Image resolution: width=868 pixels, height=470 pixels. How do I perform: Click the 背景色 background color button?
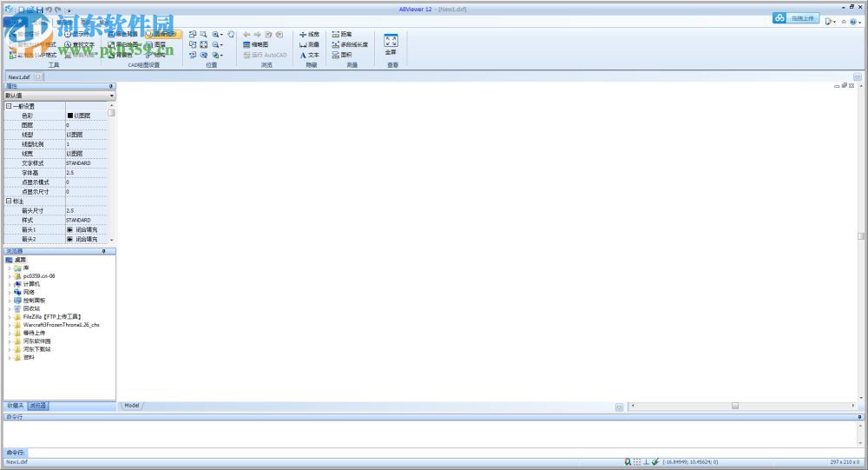pos(120,55)
